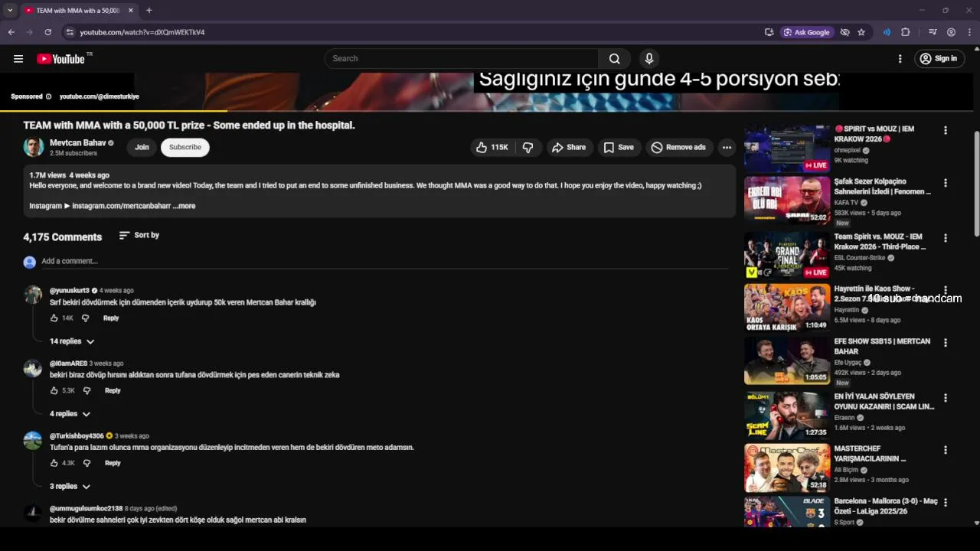Open options for SPIRIT vs MOUZ video
Screen dimensions: 980x551
946,131
